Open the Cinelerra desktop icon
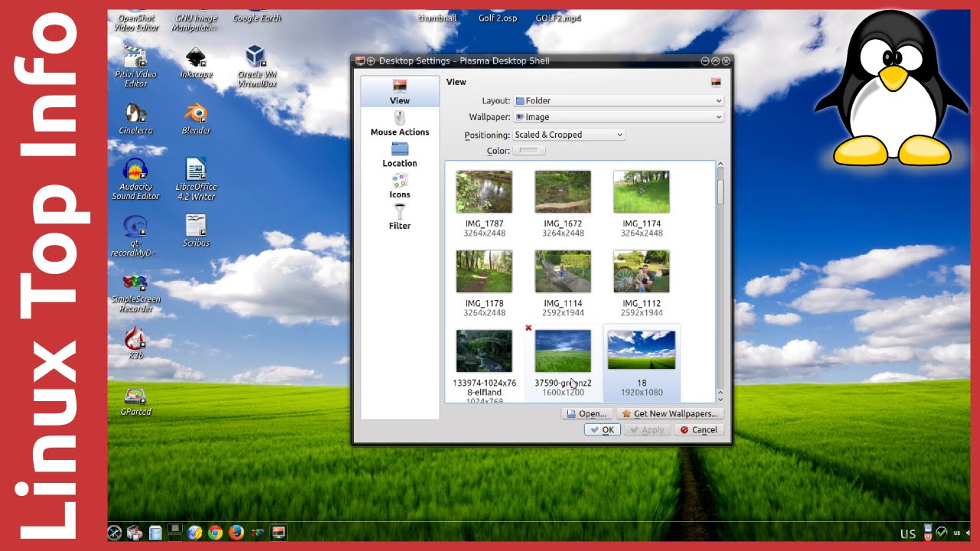 click(136, 119)
